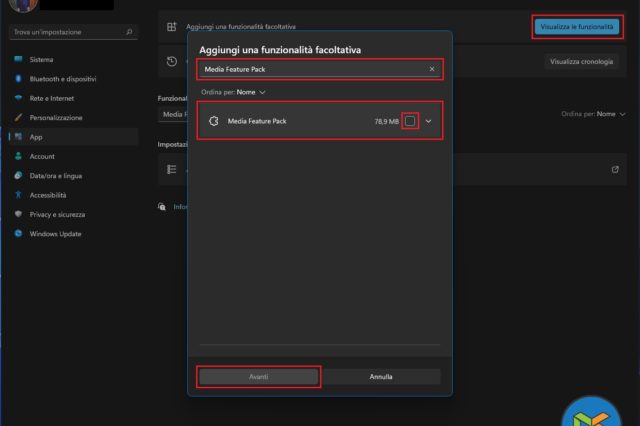Click the Avanti button
Viewport: 640px width, 426px height.
point(259,377)
